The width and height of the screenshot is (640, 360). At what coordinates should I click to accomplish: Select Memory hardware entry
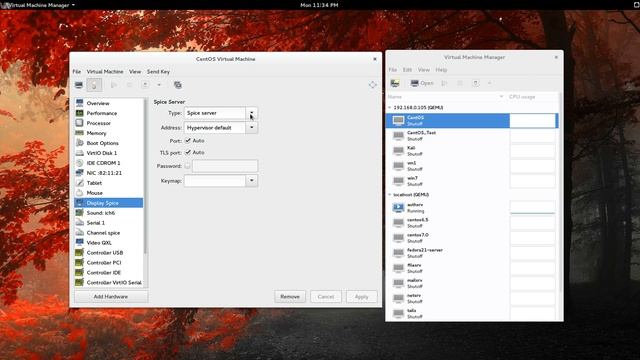click(109, 133)
